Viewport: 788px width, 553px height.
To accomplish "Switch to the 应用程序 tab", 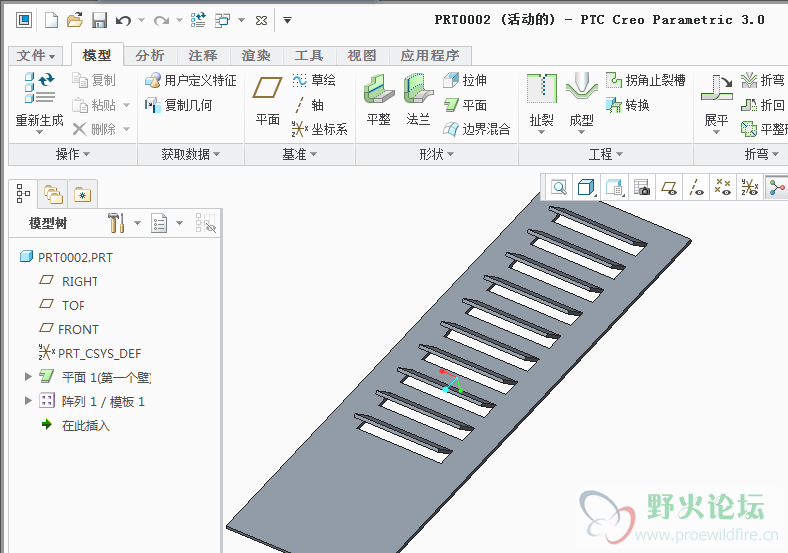I will coord(430,55).
